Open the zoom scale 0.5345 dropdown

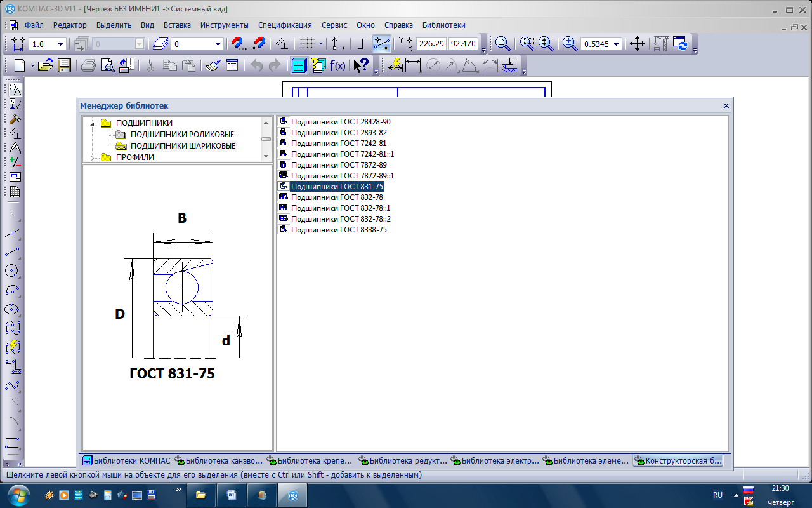(x=617, y=44)
